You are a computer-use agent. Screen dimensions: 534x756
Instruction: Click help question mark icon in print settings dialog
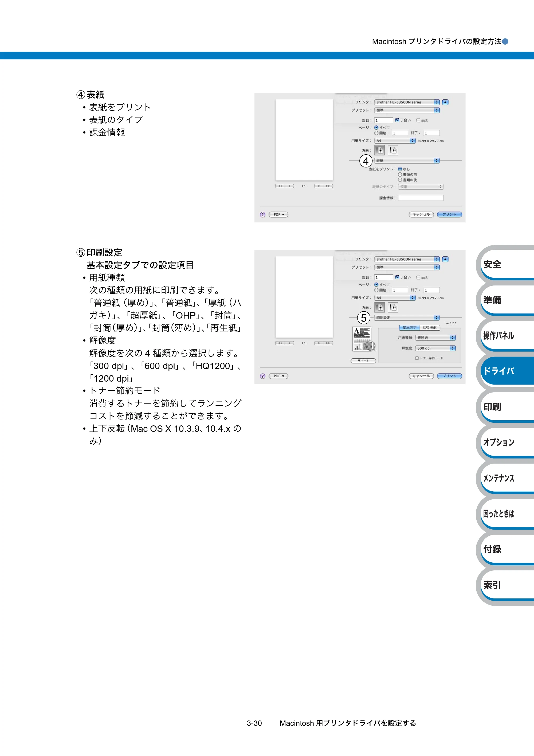[x=262, y=376]
